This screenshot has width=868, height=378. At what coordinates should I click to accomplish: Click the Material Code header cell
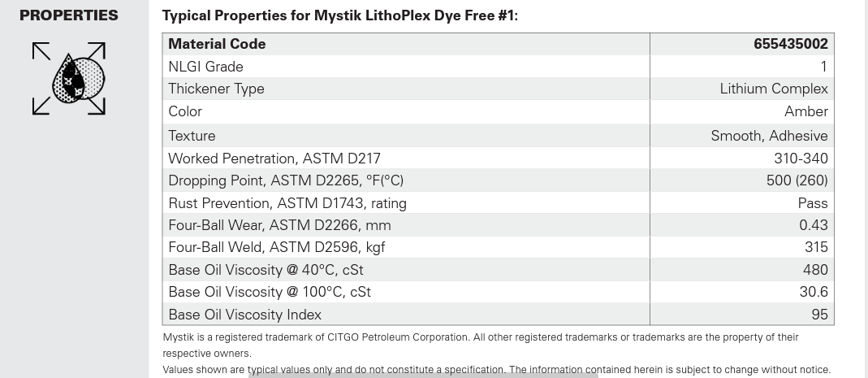[406, 44]
